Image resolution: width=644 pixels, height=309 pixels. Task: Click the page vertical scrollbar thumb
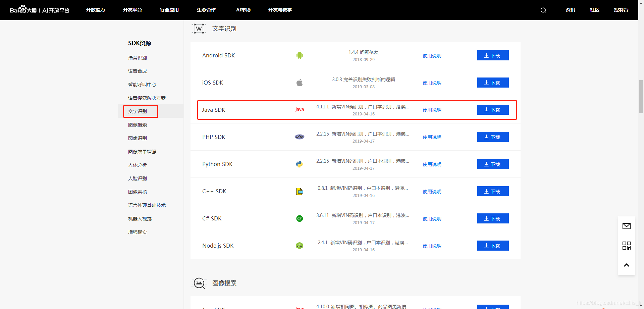tap(641, 97)
